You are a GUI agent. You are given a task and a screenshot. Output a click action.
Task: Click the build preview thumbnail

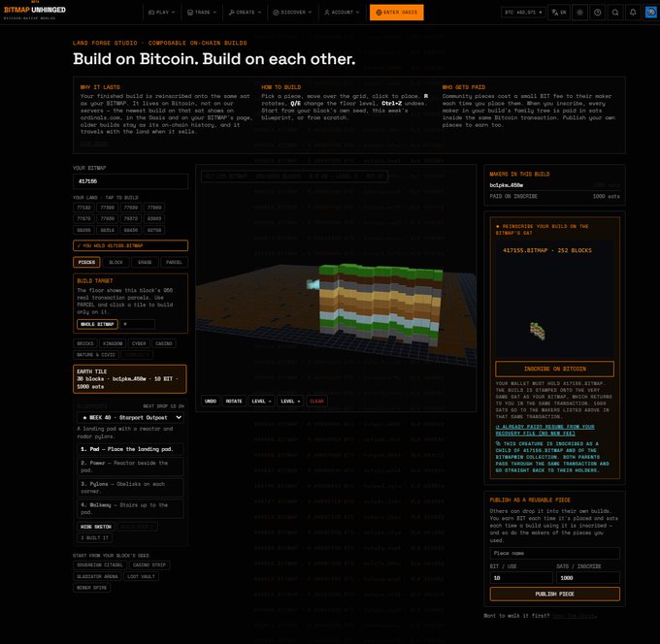(x=554, y=300)
